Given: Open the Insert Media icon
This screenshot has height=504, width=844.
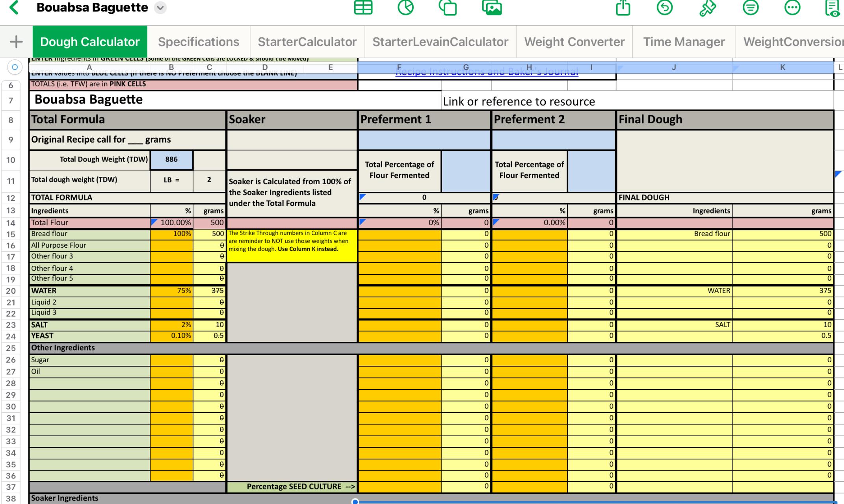Looking at the screenshot, I should [492, 8].
